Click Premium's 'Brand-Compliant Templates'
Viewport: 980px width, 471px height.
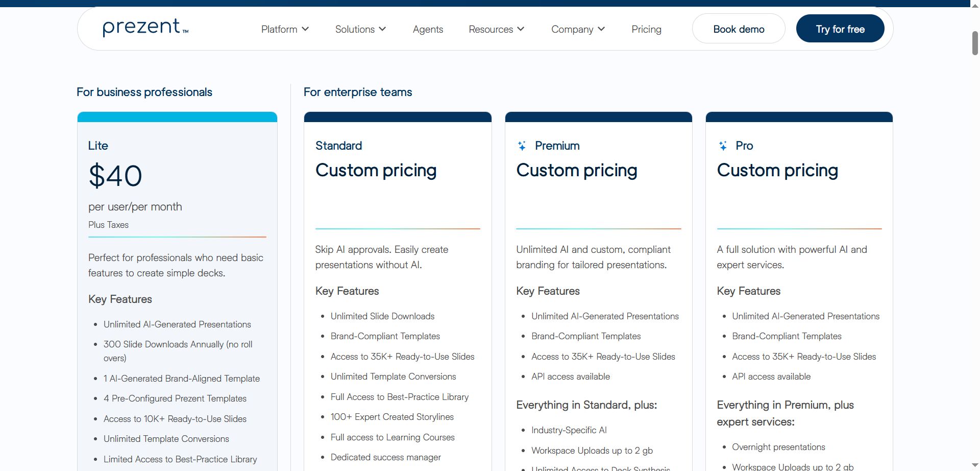[586, 336]
